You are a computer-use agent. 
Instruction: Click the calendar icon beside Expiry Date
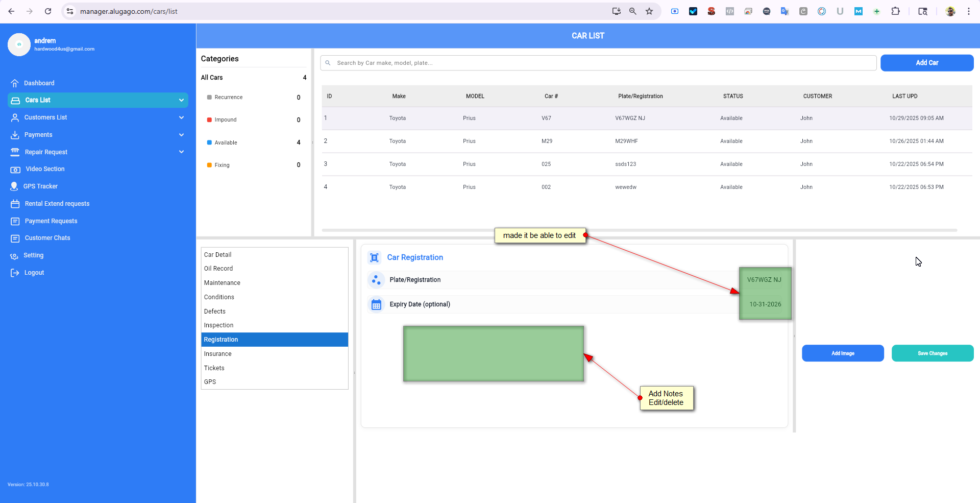[x=376, y=305]
